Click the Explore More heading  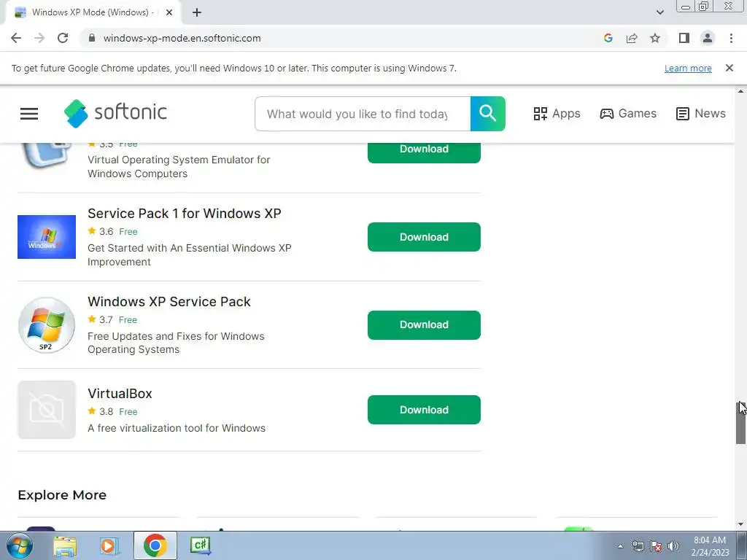click(62, 495)
